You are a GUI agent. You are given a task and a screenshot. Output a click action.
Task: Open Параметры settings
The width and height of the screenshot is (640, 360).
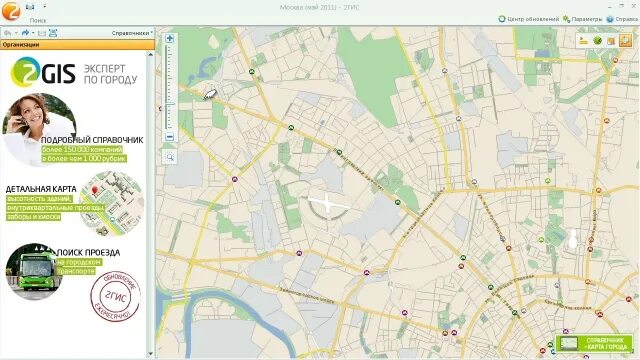coord(582,19)
